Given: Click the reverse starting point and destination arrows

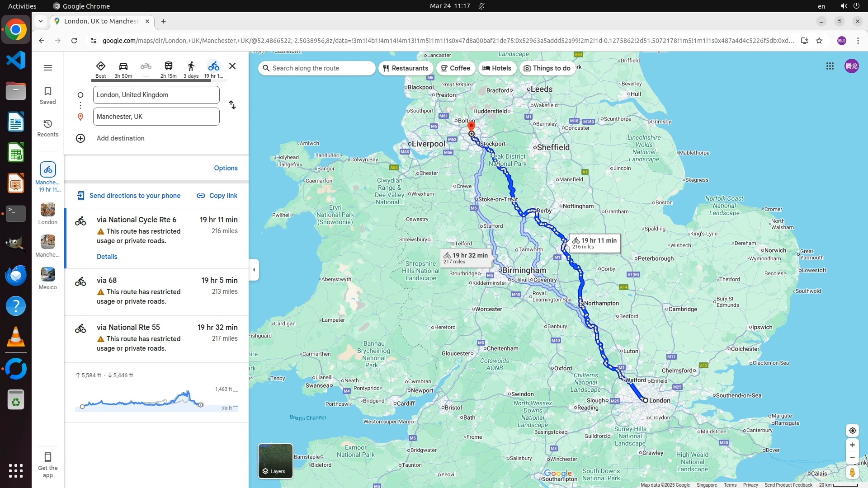Looking at the screenshot, I should click(232, 105).
